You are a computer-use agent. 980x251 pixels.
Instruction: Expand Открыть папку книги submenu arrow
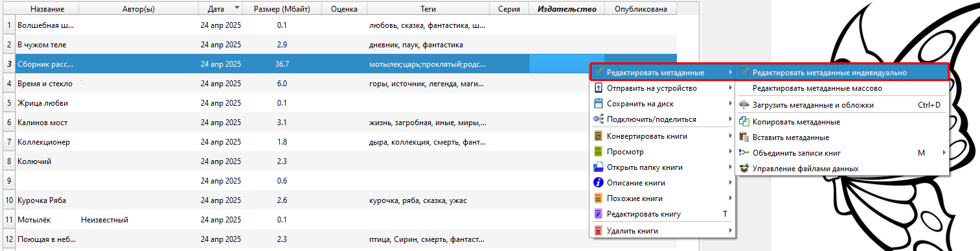click(x=731, y=167)
